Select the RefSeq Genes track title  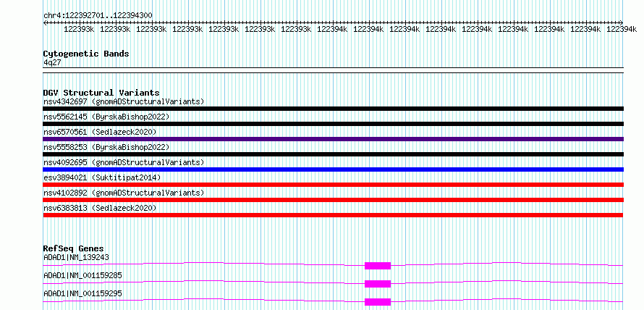73,248
